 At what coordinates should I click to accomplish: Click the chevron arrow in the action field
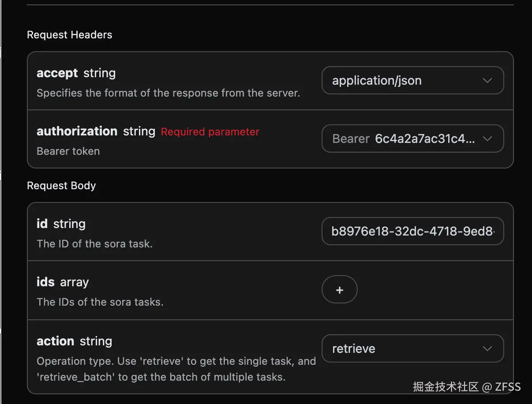[x=487, y=348]
